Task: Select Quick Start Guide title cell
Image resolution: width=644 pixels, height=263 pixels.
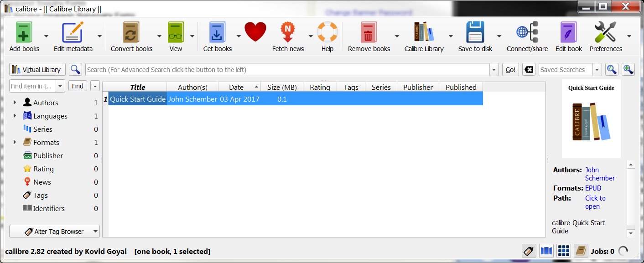Action: coord(138,99)
